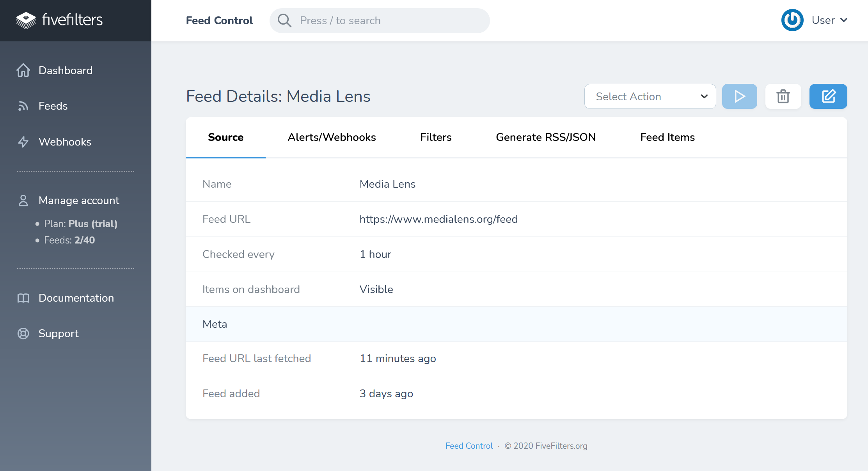Click the user avatar power icon
868x471 pixels.
pos(792,20)
